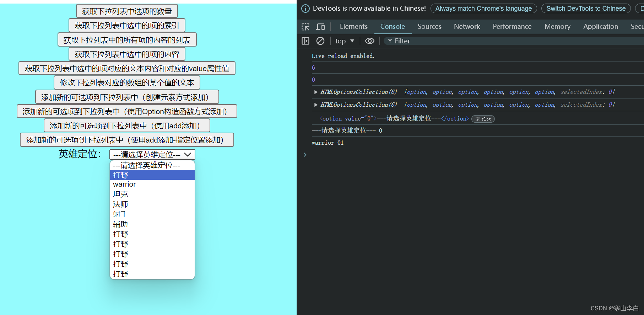644x315 pixels.
Task: Reveal option element via slot badge
Action: point(483,119)
